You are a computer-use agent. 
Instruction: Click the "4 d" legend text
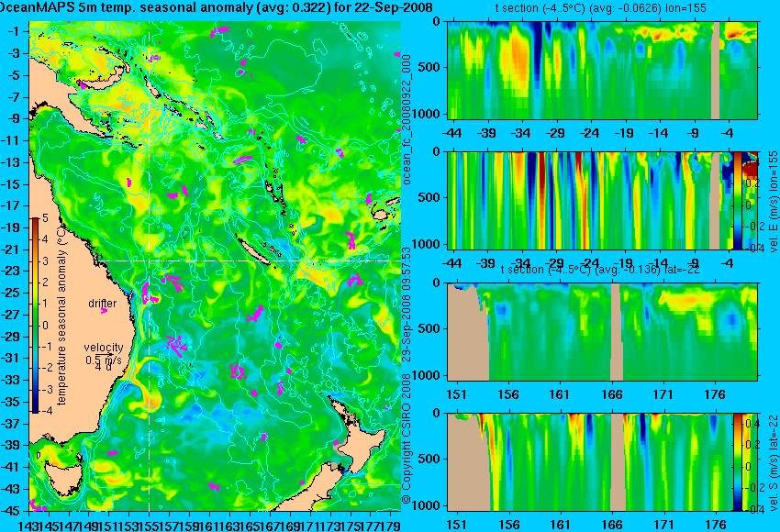point(104,367)
